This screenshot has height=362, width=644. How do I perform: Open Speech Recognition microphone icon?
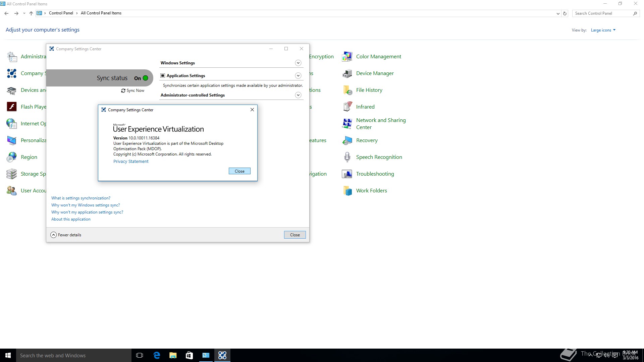click(x=347, y=157)
